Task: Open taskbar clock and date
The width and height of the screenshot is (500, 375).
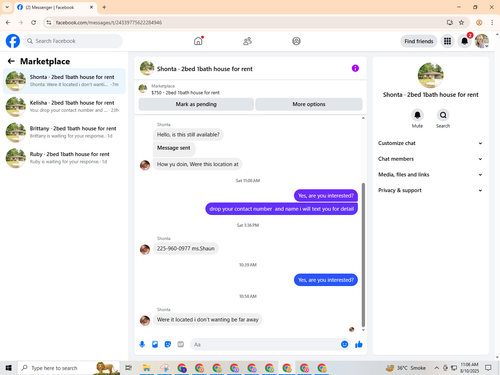Action: 469,368
